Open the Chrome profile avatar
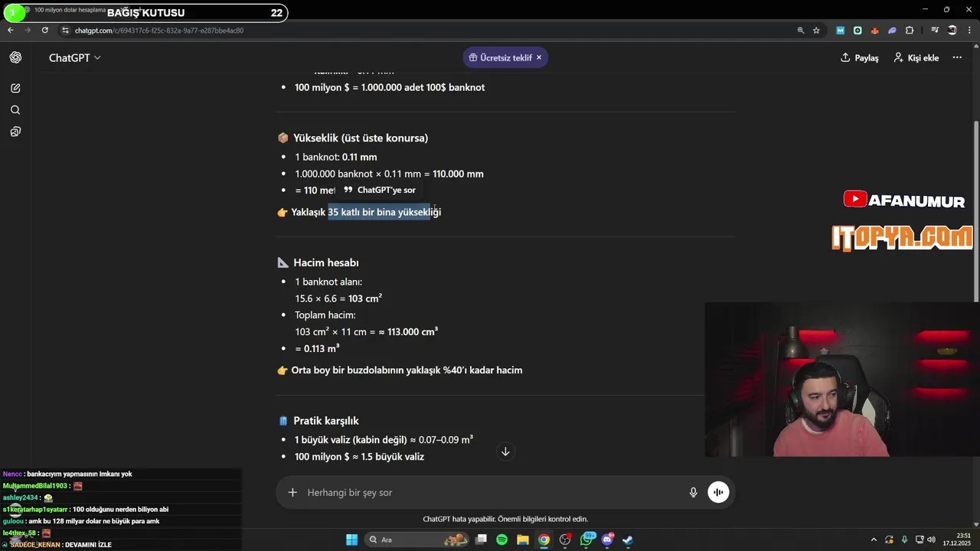Viewport: 980px width, 551px height. pyautogui.click(x=952, y=31)
